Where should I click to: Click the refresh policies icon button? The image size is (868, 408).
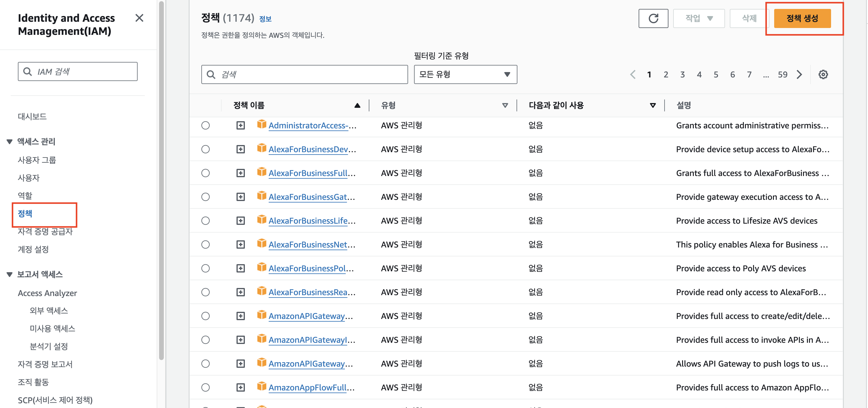pos(653,18)
